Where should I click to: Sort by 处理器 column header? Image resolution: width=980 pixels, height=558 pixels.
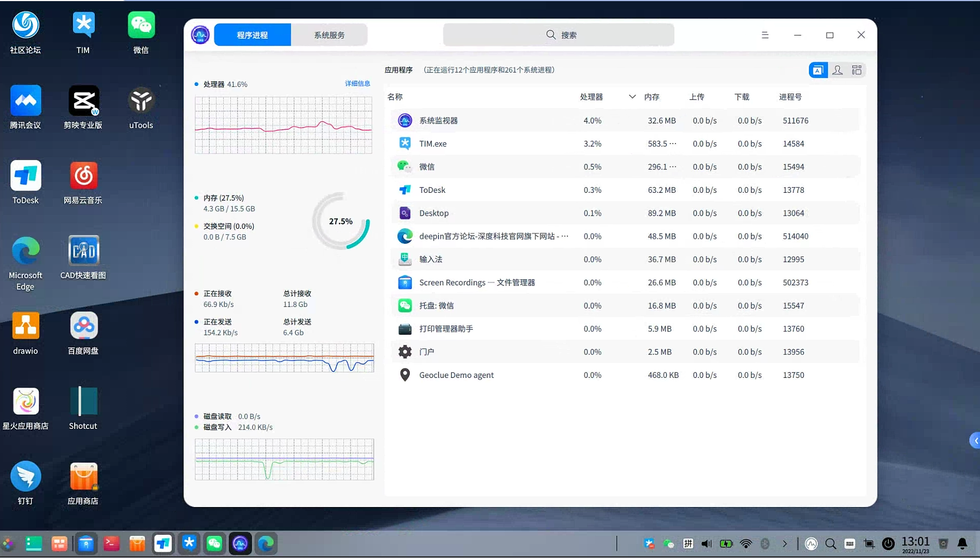click(591, 97)
